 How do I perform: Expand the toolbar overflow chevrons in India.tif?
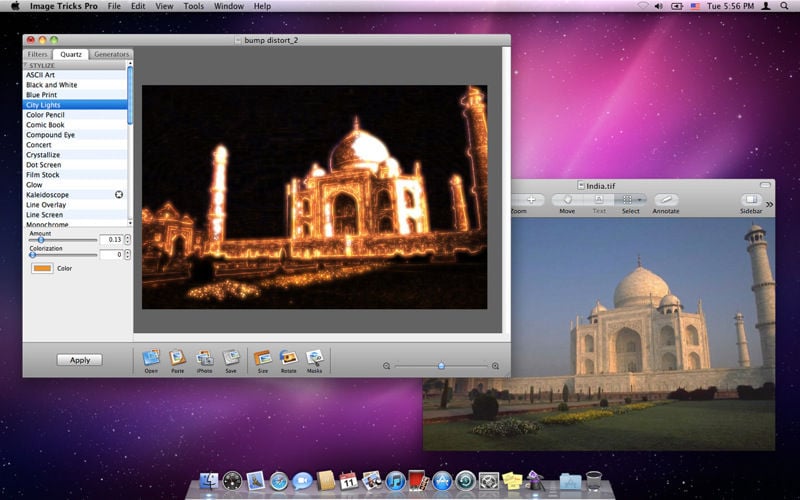(769, 204)
